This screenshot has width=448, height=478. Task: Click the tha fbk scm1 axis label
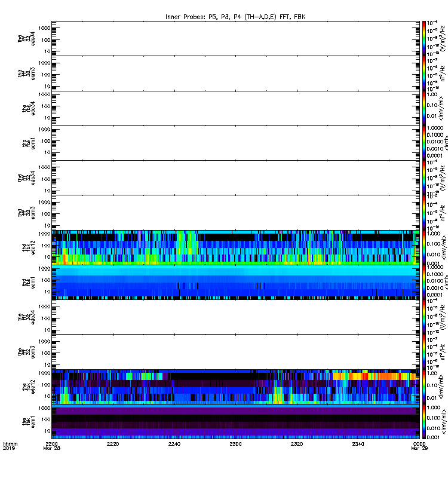(29, 143)
